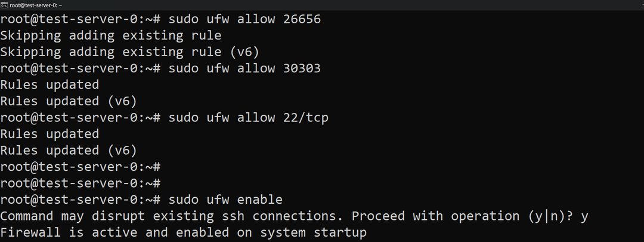Image resolution: width=644 pixels, height=242 pixels.
Task: Click the first empty root@test-server-0 prompt
Action: tap(80, 166)
